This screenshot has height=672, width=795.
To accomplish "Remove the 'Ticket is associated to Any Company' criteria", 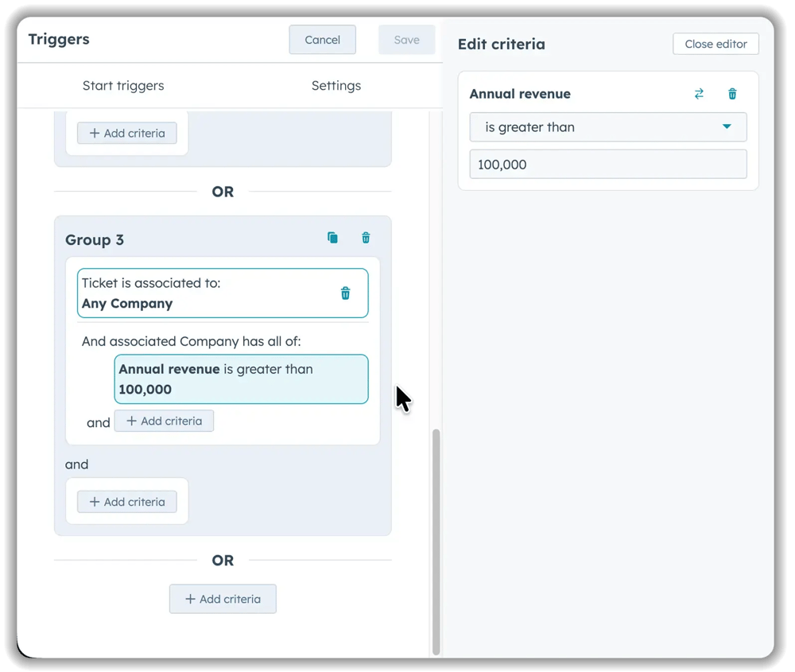I will pyautogui.click(x=346, y=293).
